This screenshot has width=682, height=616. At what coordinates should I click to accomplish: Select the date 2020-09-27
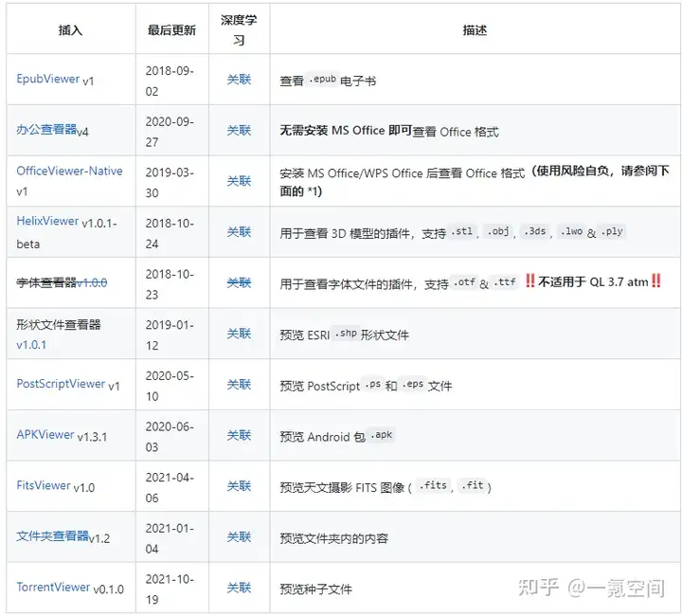click(x=170, y=132)
